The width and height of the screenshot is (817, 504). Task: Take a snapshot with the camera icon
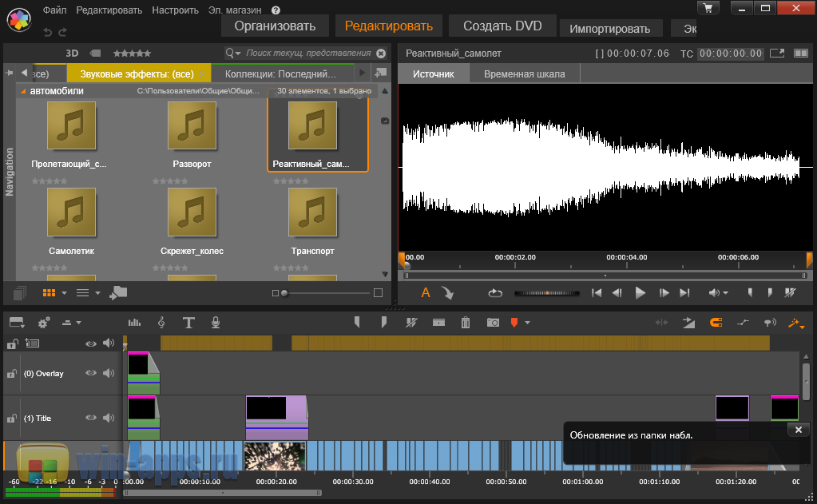(493, 323)
